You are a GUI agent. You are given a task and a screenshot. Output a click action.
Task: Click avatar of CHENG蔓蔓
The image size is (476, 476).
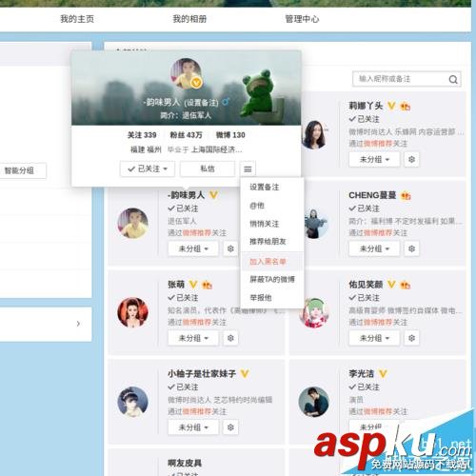pyautogui.click(x=314, y=224)
